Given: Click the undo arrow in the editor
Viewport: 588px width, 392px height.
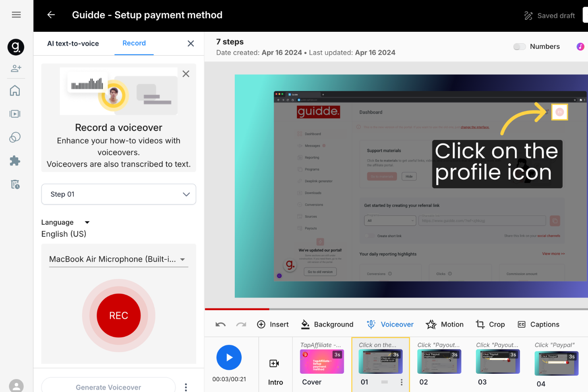Looking at the screenshot, I should tap(220, 324).
